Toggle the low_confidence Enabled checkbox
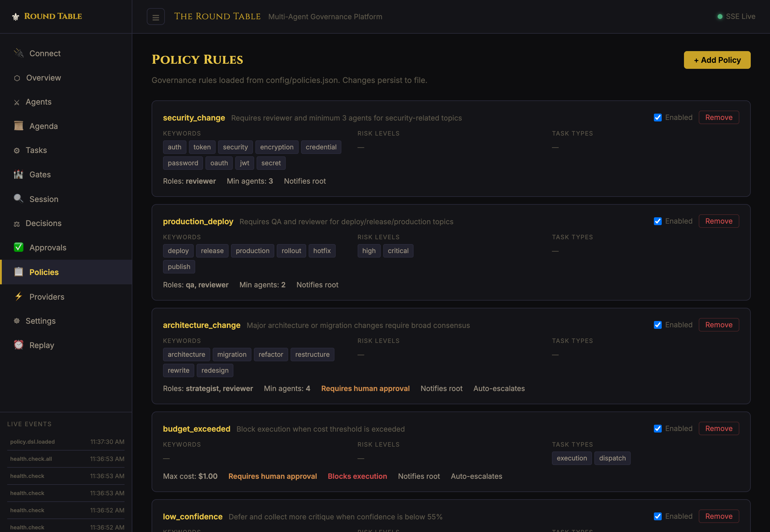This screenshot has width=770, height=532. (x=658, y=516)
